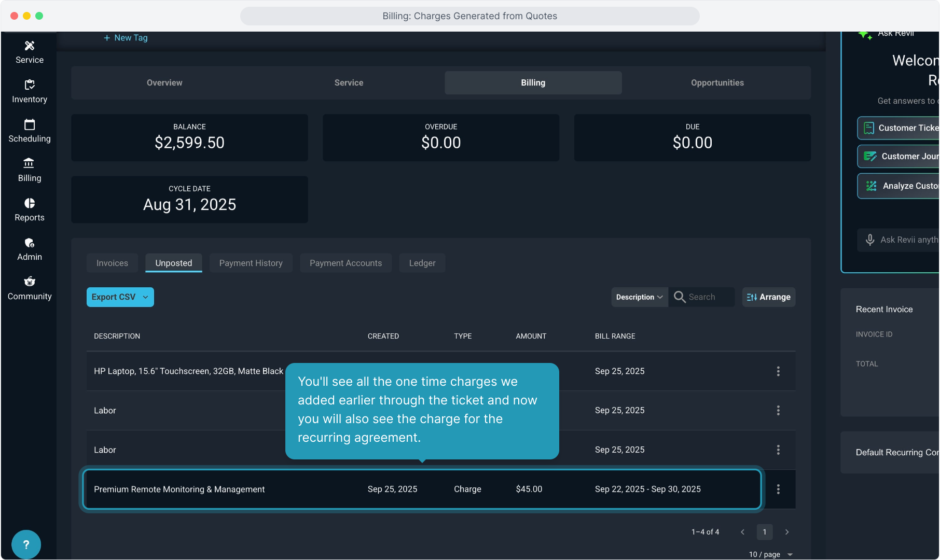Click the help question mark button
The height and width of the screenshot is (560, 940).
26,544
